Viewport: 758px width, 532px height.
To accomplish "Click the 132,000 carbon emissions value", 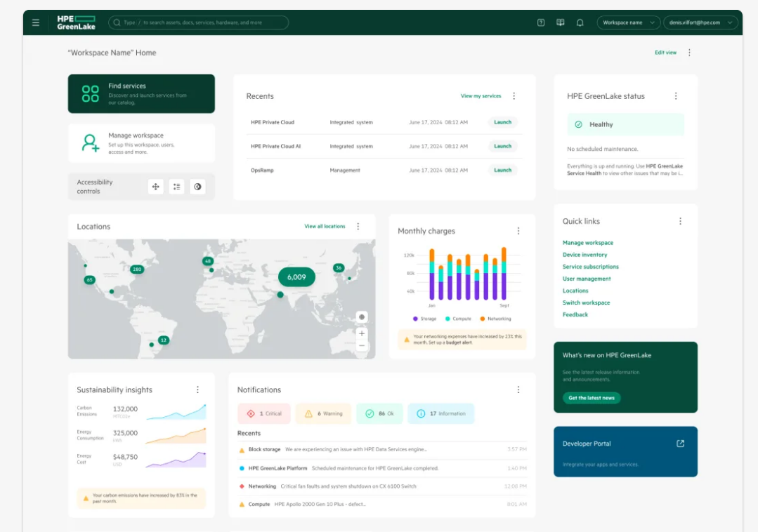I will 125,409.
